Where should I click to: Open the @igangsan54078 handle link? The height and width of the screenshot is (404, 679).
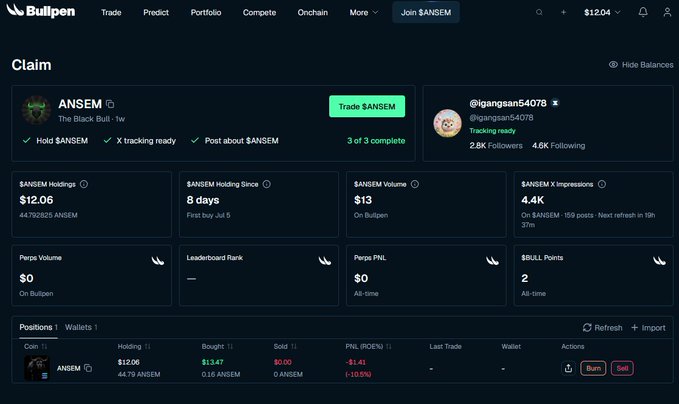(x=501, y=117)
